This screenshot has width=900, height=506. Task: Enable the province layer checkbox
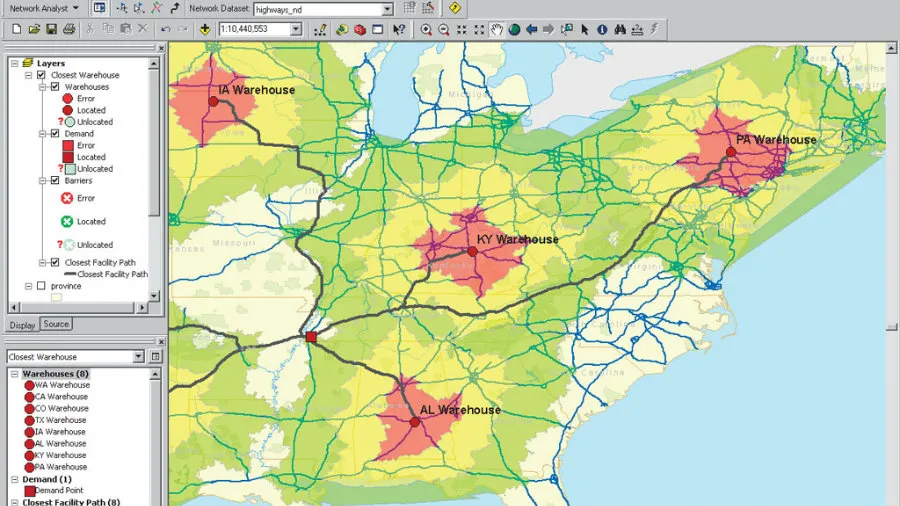[x=41, y=286]
